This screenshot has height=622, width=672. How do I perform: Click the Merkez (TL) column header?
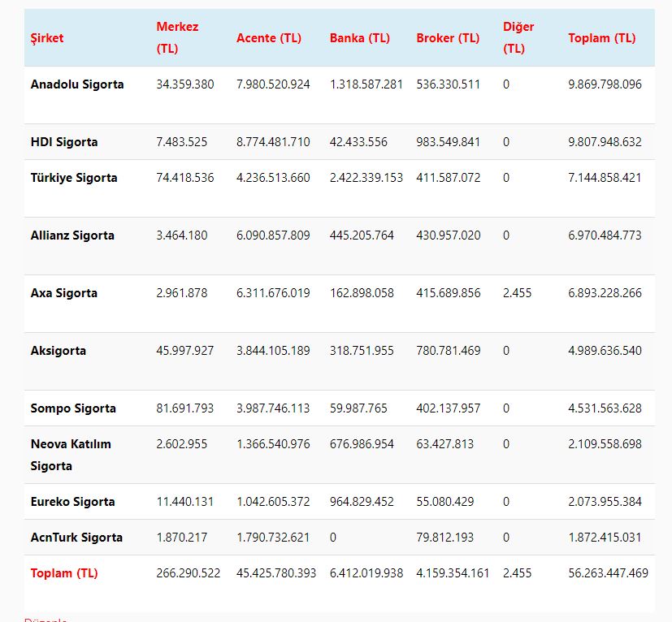(x=177, y=37)
